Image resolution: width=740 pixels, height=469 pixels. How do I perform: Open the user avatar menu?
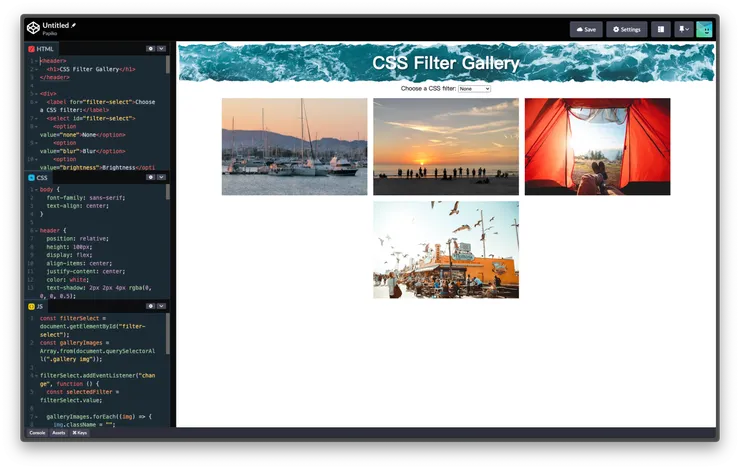(x=704, y=29)
